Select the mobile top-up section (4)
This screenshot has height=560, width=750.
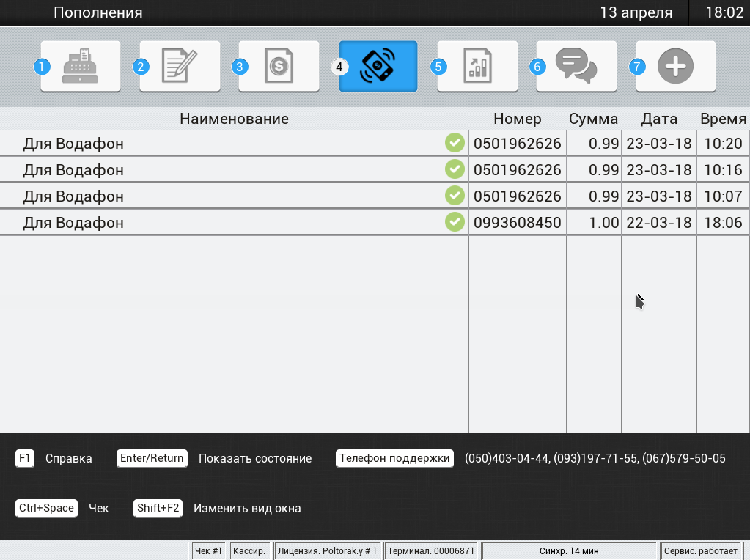378,66
